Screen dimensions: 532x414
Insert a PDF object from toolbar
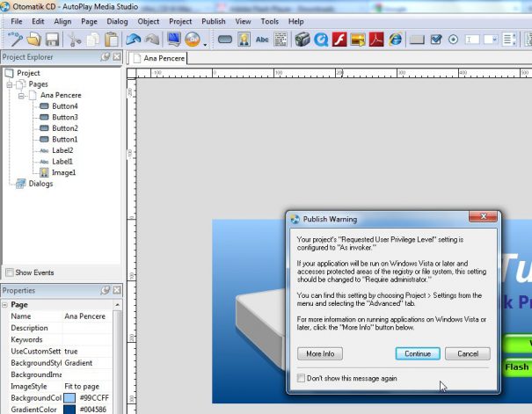(376, 40)
